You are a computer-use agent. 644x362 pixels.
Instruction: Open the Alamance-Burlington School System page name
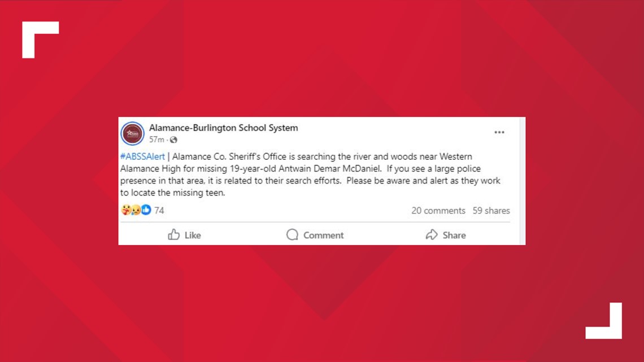224,128
